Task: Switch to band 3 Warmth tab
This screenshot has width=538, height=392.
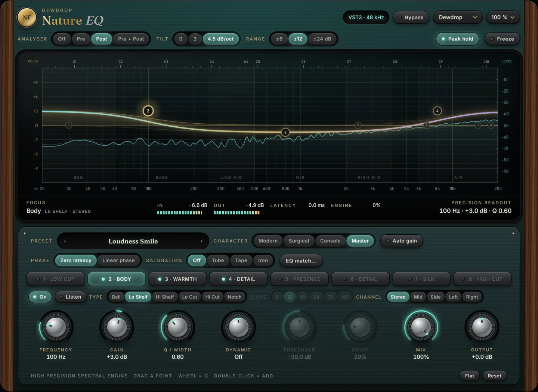Action: 177,279
